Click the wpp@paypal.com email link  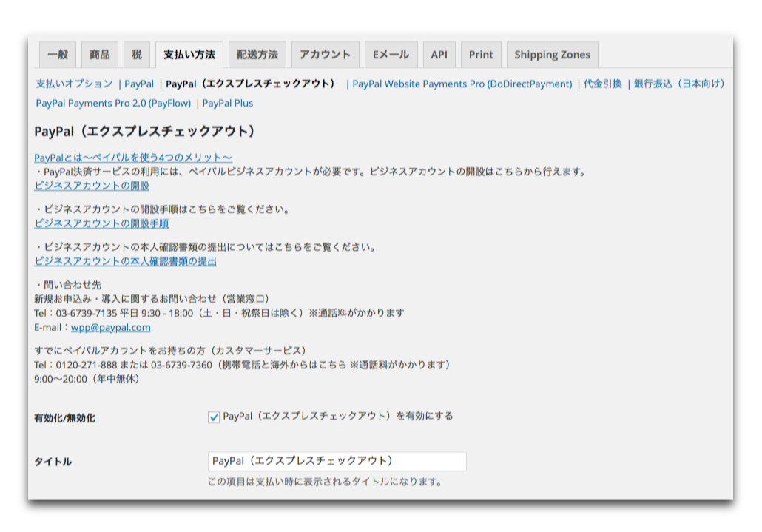(x=111, y=328)
